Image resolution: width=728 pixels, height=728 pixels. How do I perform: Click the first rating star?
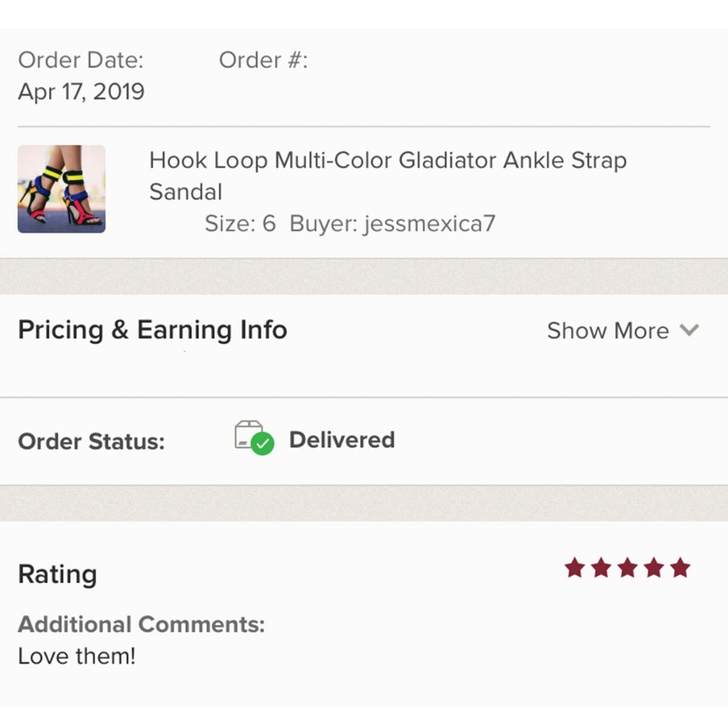tap(574, 568)
